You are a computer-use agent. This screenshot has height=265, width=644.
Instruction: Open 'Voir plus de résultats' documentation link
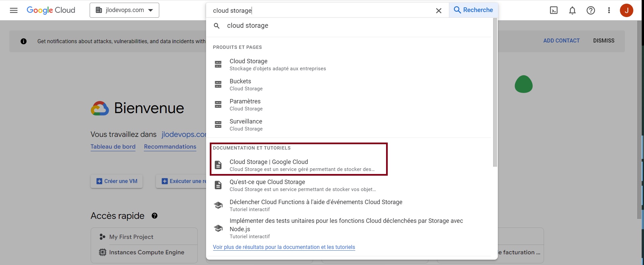click(284, 247)
